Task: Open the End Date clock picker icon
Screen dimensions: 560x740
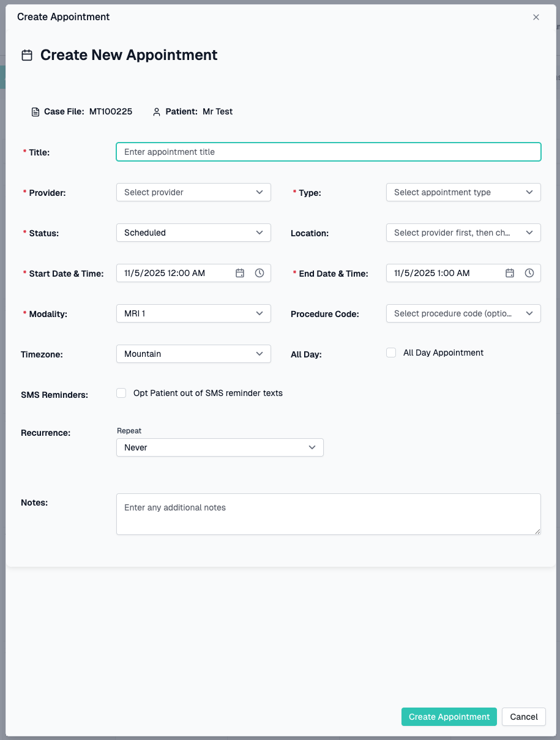Action: tap(528, 273)
